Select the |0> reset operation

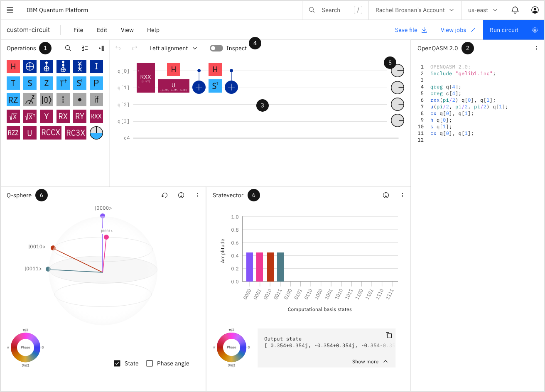pyautogui.click(x=47, y=100)
